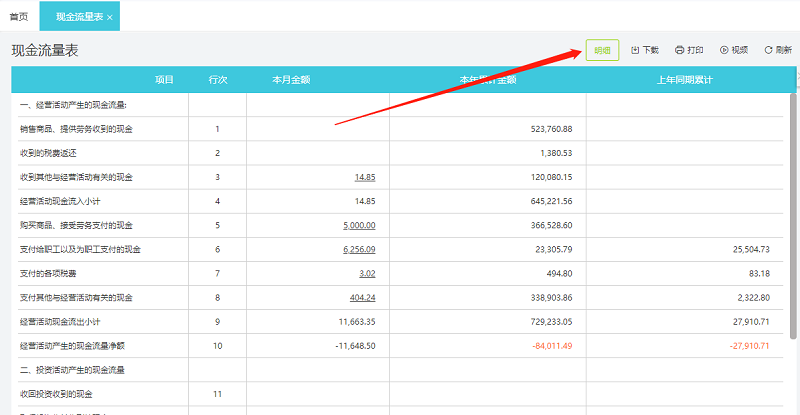800x415 pixels.
Task: Select row 收到的税费返还
Action: (x=401, y=153)
